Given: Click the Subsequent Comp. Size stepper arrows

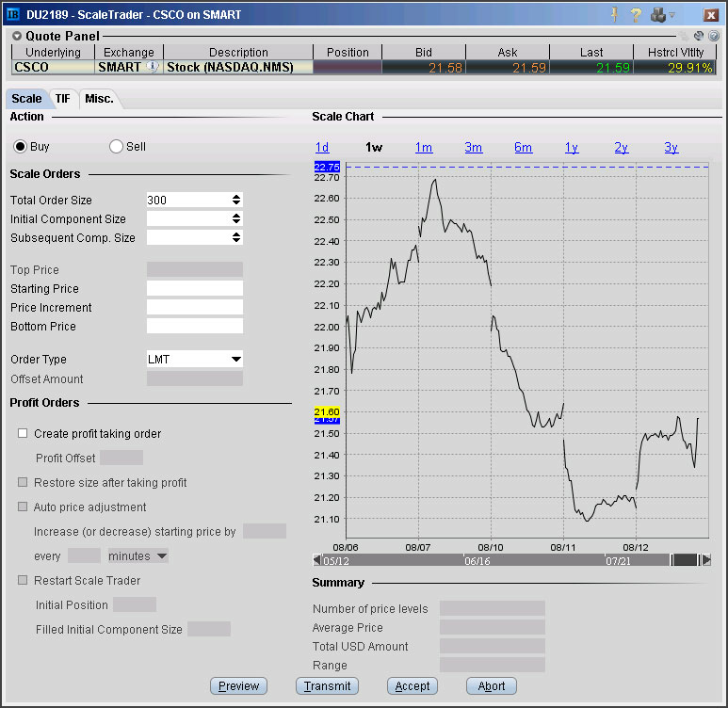Looking at the screenshot, I should tap(236, 237).
